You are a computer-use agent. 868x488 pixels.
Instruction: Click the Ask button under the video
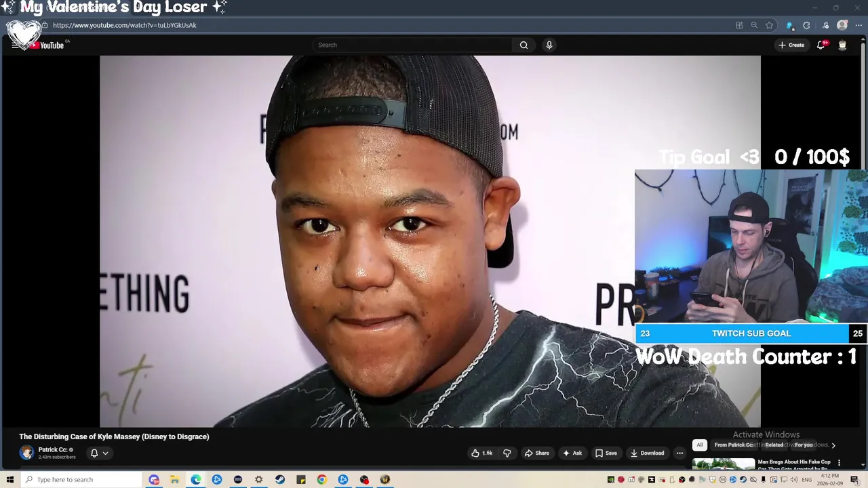(x=572, y=453)
